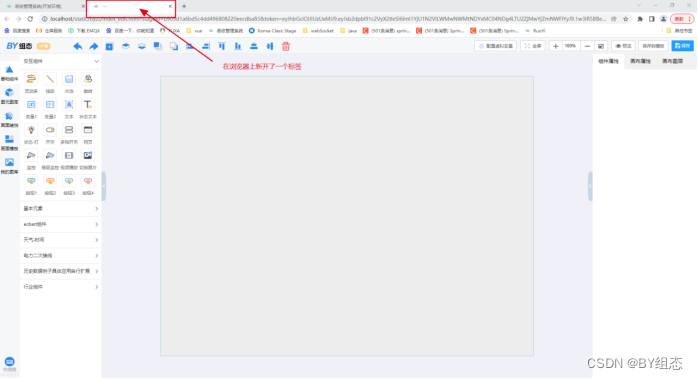
Task: Select the purple button 4 component
Action: tap(88, 181)
